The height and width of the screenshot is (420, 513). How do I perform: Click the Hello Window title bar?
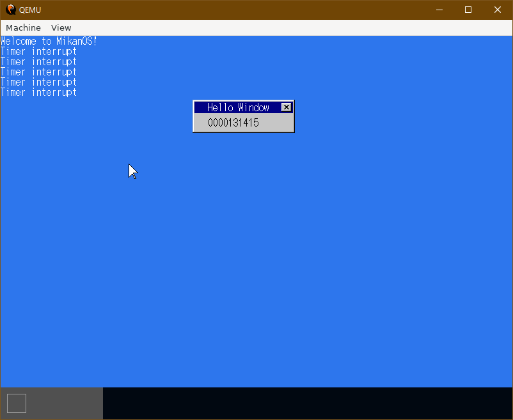(244, 107)
